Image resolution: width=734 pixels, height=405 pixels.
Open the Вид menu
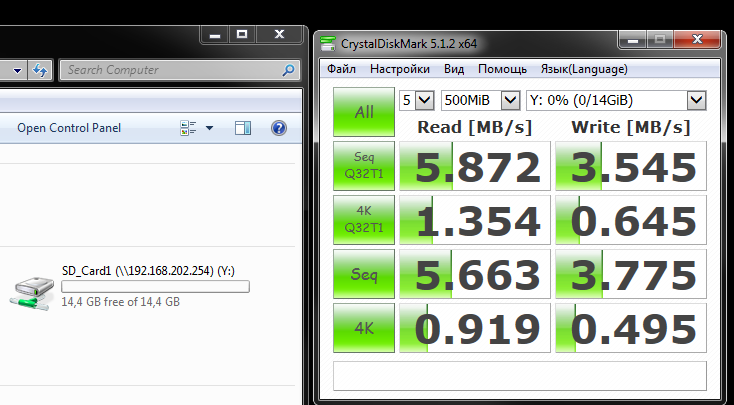pos(454,69)
